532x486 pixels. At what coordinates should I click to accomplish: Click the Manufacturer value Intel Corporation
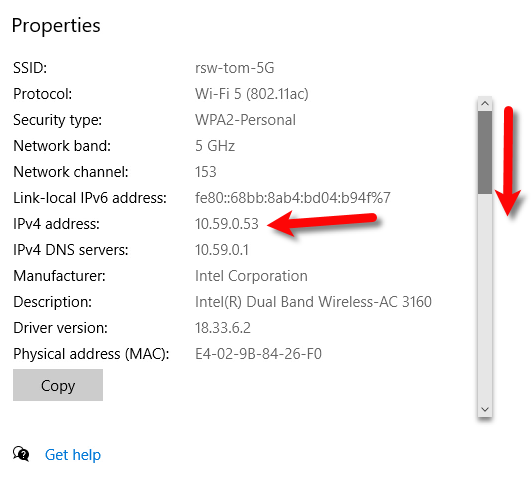pos(251,276)
